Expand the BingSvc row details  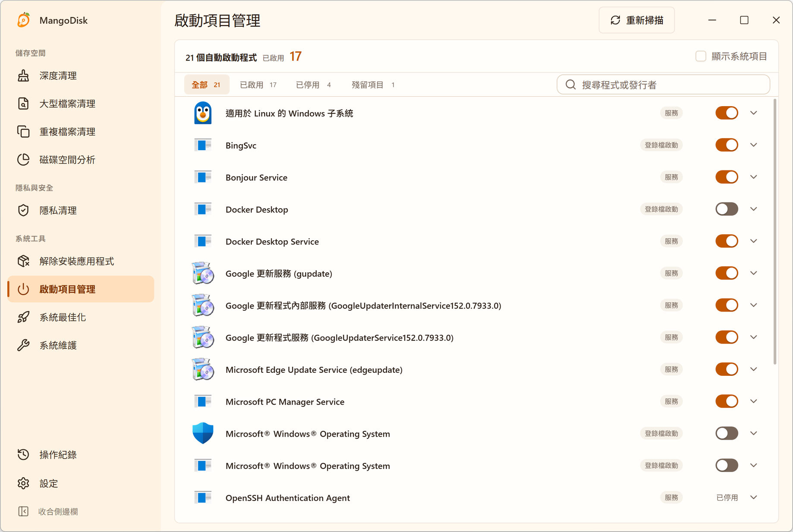pyautogui.click(x=754, y=145)
